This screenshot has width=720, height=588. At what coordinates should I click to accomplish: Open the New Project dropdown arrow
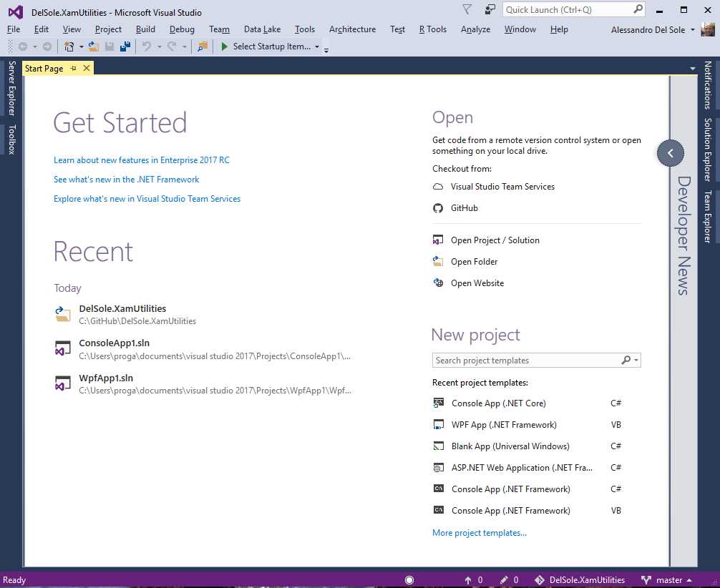82,46
